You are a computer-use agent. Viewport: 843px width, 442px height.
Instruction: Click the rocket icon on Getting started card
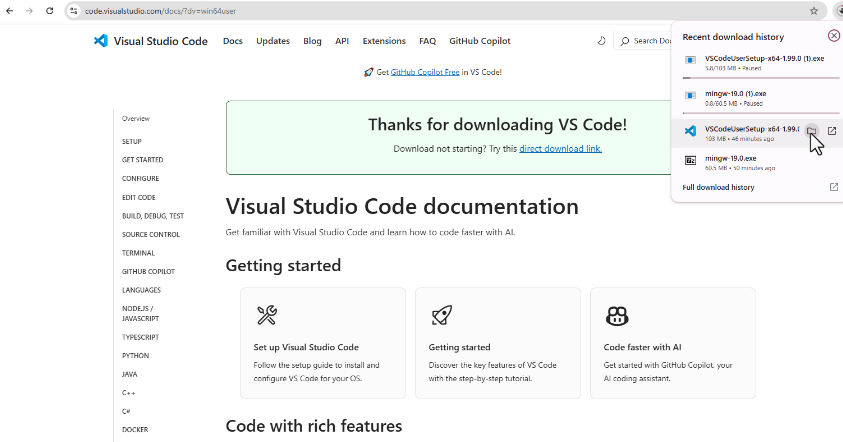442,315
